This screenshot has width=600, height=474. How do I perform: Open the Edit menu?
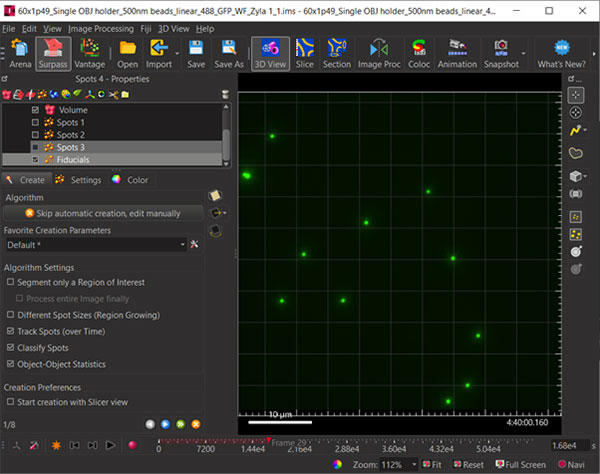[x=29, y=29]
